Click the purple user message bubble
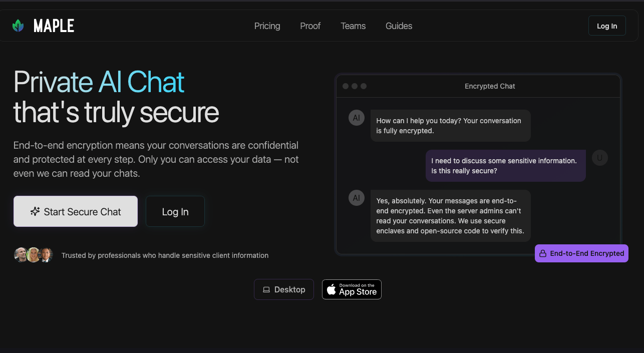 [505, 166]
